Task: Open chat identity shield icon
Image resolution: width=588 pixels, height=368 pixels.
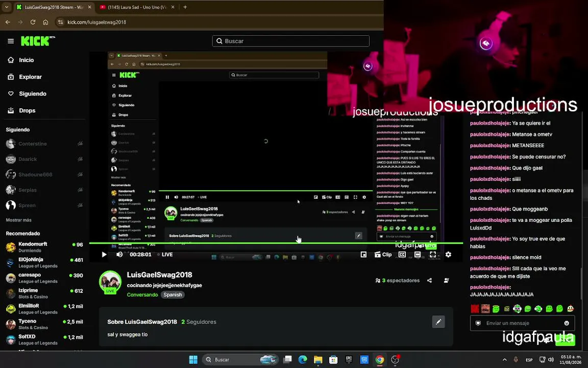Action: [478, 323]
